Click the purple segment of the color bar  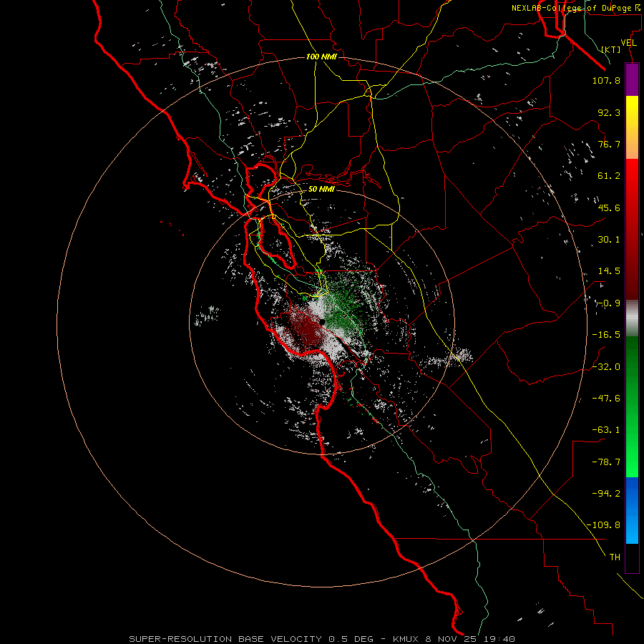click(632, 79)
